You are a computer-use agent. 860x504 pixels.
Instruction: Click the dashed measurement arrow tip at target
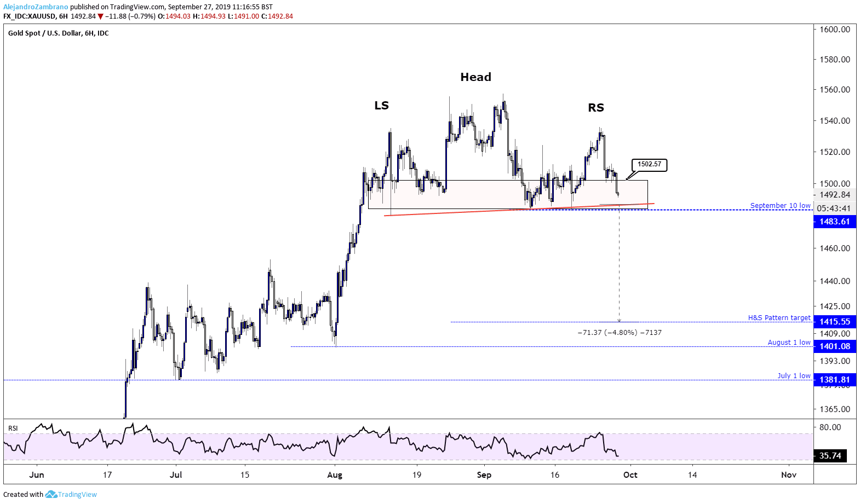pyautogui.click(x=619, y=321)
